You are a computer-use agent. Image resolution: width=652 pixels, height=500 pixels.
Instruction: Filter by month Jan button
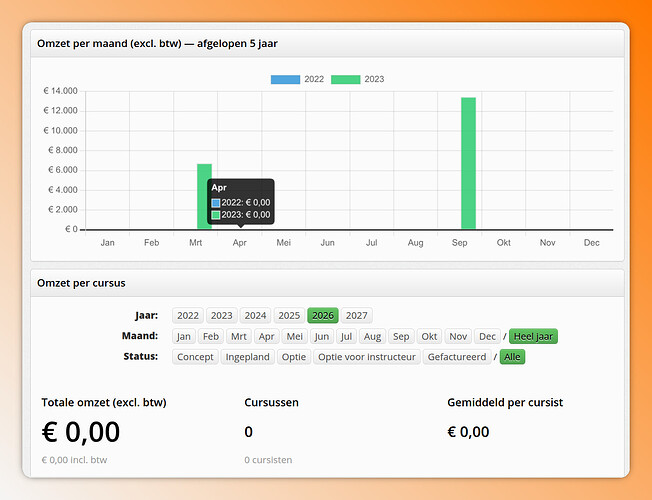point(183,336)
